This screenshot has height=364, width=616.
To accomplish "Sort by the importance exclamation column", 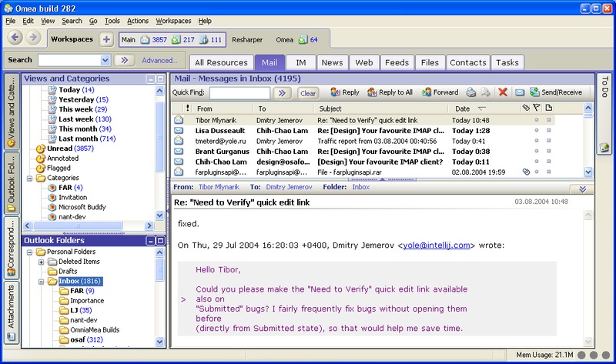I will coord(188,108).
